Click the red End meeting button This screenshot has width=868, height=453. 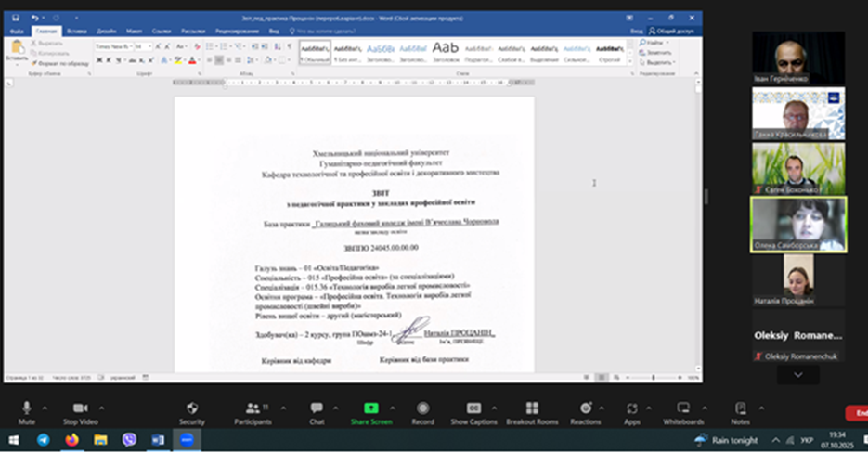click(x=858, y=413)
